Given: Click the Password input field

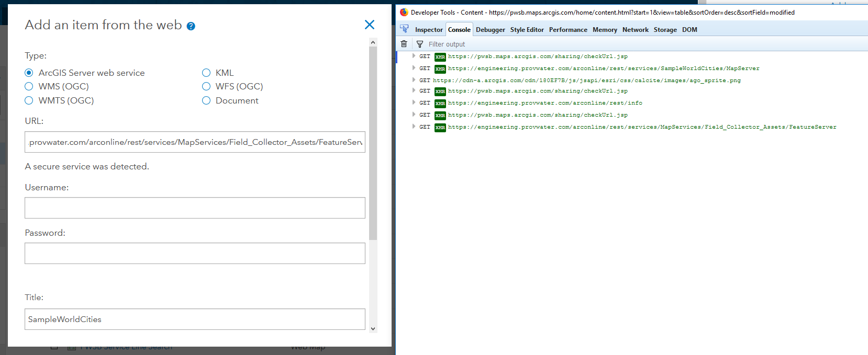Looking at the screenshot, I should click(x=195, y=253).
